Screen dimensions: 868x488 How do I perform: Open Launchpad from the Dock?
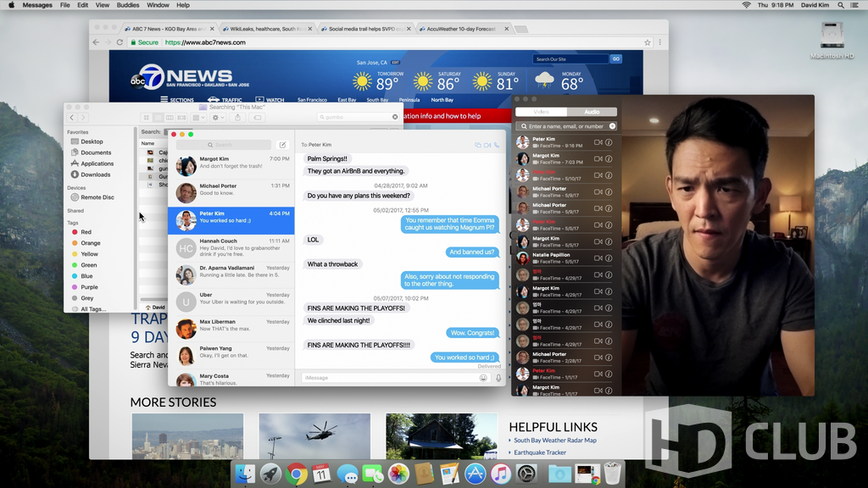point(270,474)
